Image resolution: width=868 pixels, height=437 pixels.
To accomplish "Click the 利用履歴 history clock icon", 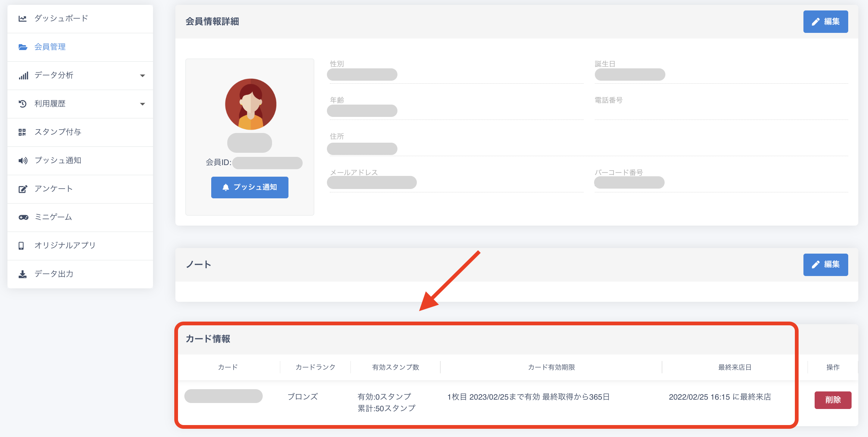I will pyautogui.click(x=23, y=104).
